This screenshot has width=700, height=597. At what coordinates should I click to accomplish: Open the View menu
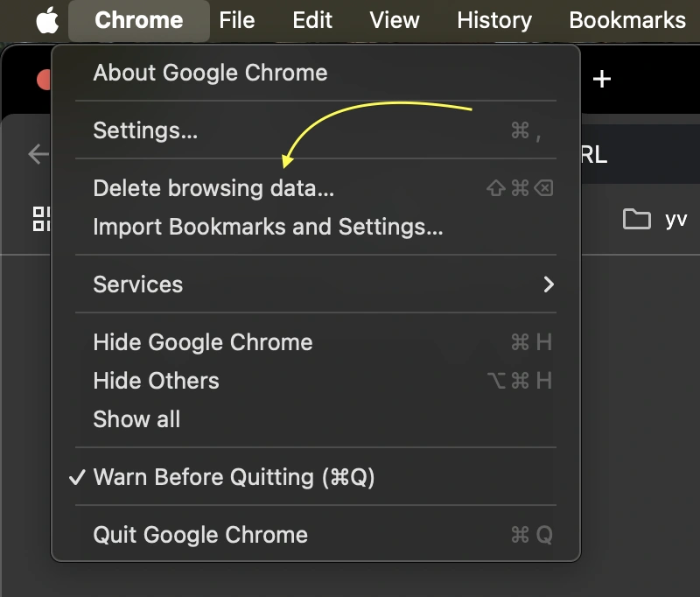[395, 20]
